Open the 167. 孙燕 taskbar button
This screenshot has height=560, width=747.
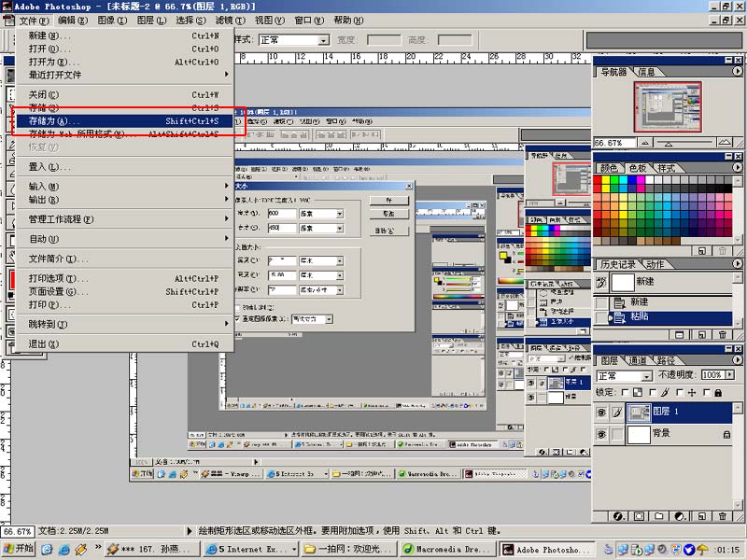pyautogui.click(x=151, y=549)
